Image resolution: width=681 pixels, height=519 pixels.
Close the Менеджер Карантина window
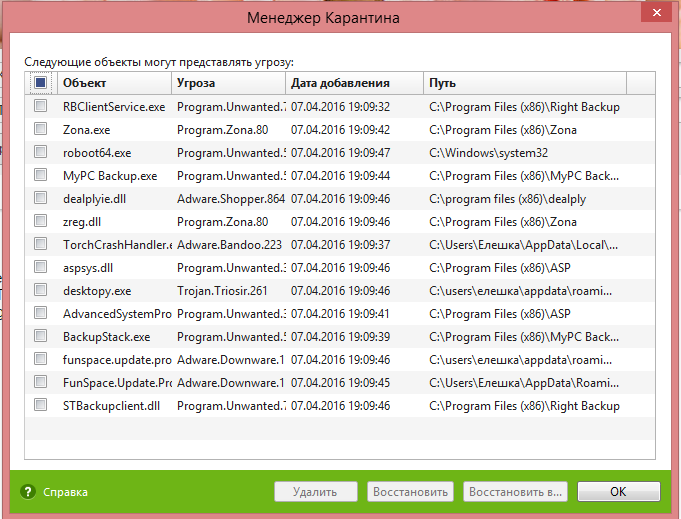[657, 13]
